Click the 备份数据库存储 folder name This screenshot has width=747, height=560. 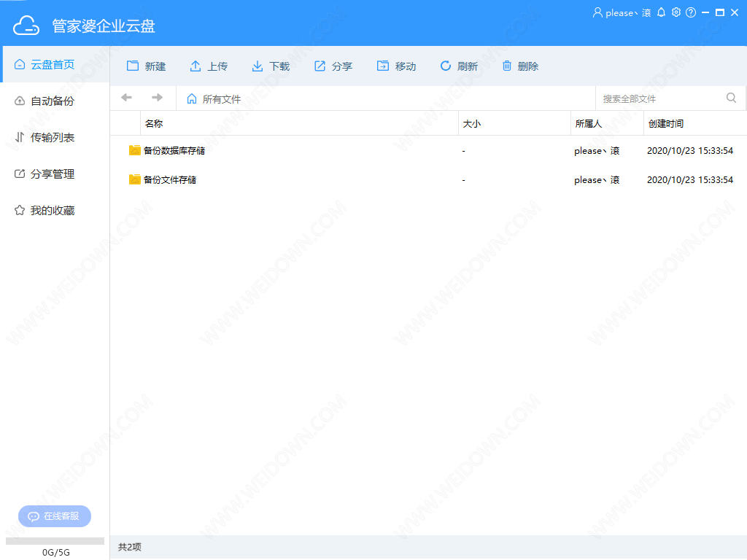click(x=174, y=151)
